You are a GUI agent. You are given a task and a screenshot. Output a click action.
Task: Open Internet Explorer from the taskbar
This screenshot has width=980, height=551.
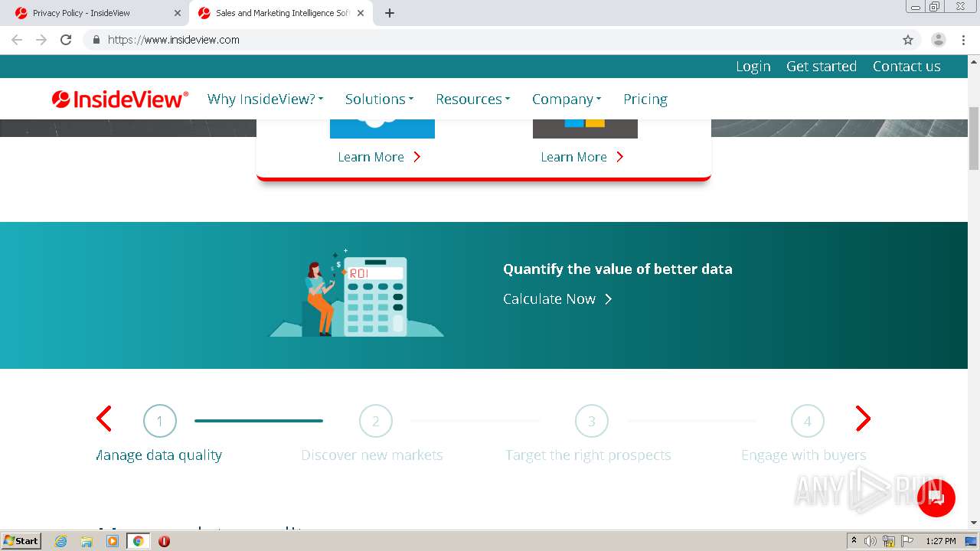(x=60, y=541)
